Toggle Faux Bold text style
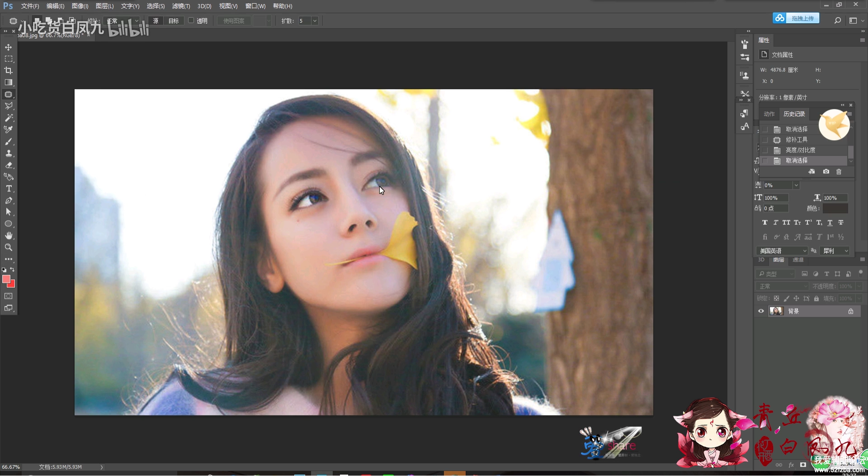Viewport: 868px width, 476px height. tap(764, 223)
